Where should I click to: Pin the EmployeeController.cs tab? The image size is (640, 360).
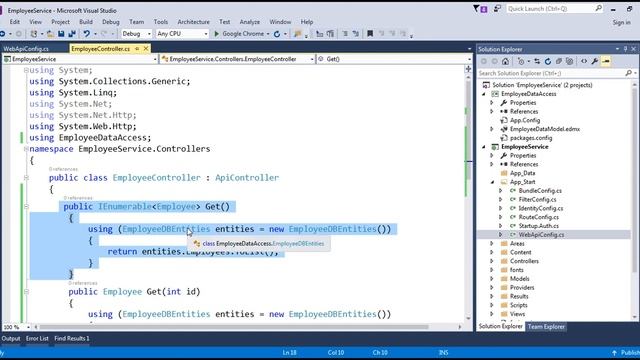[x=137, y=49]
